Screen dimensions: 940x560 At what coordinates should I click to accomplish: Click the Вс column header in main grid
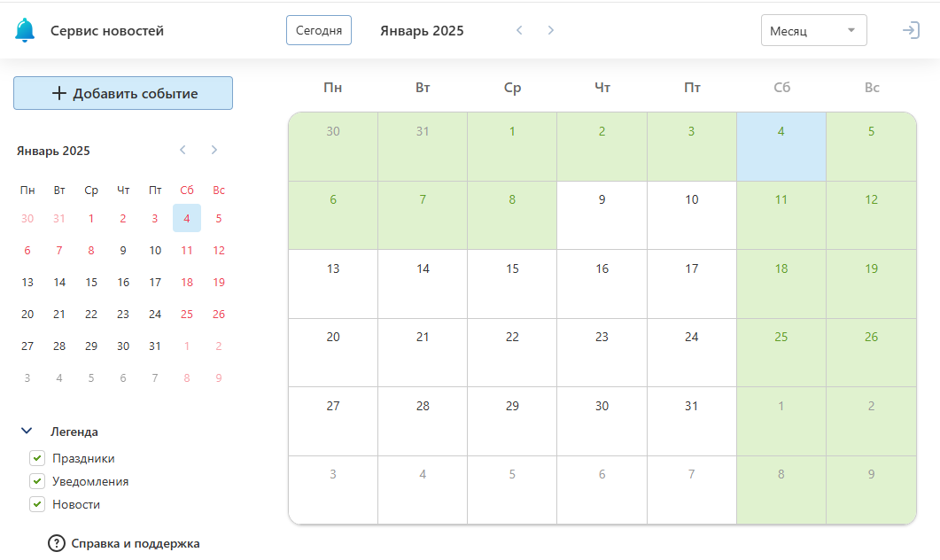872,88
